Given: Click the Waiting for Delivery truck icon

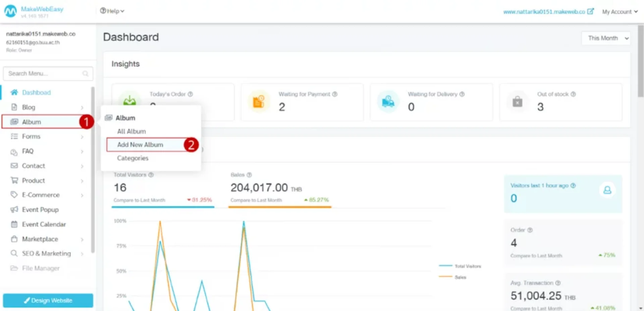Looking at the screenshot, I should [388, 101].
